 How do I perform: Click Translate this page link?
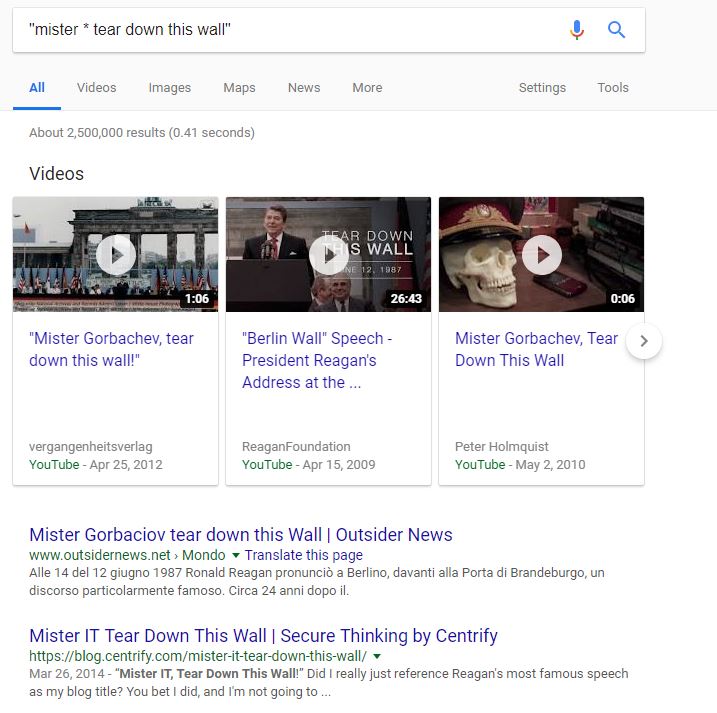tap(303, 555)
